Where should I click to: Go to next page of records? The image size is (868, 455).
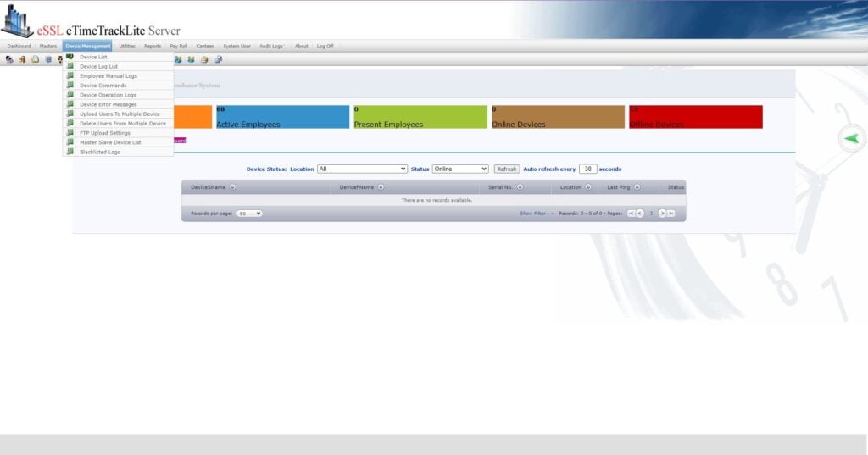[662, 214]
